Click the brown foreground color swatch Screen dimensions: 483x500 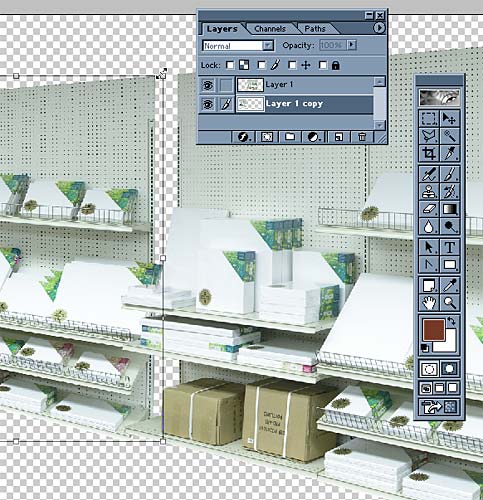point(434,330)
